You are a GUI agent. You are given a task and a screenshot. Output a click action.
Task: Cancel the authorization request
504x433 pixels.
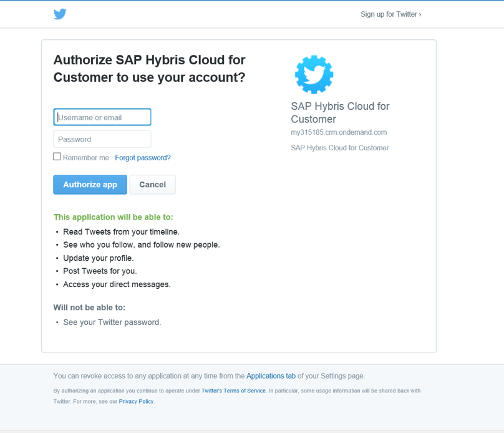point(152,185)
